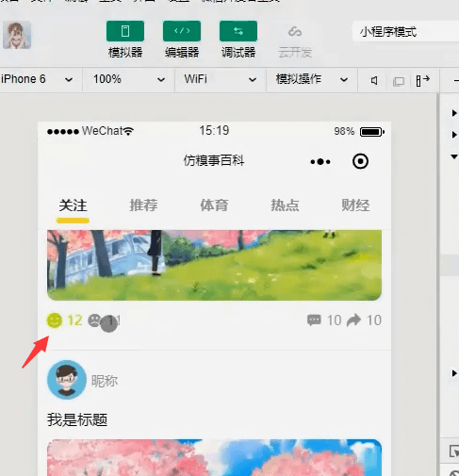Open the mini program three-dot menu
The height and width of the screenshot is (476, 459).
pyautogui.click(x=320, y=161)
